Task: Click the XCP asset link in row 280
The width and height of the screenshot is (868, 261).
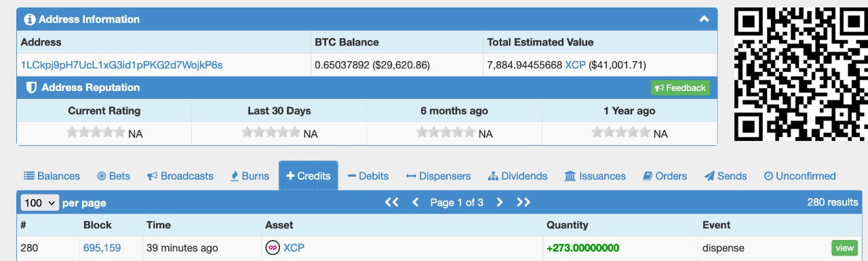Action: point(294,248)
